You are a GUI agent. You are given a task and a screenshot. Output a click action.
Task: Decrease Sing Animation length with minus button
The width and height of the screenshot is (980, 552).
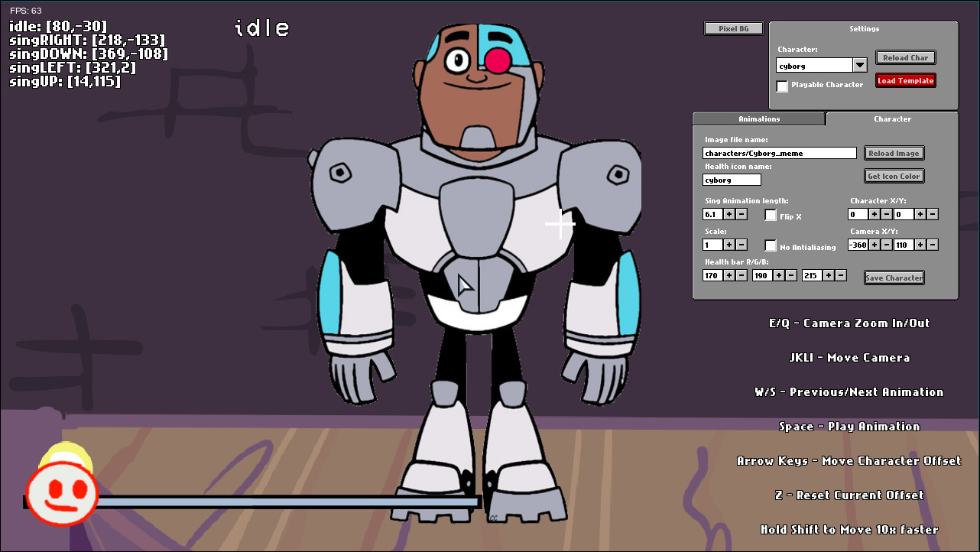[x=741, y=214]
